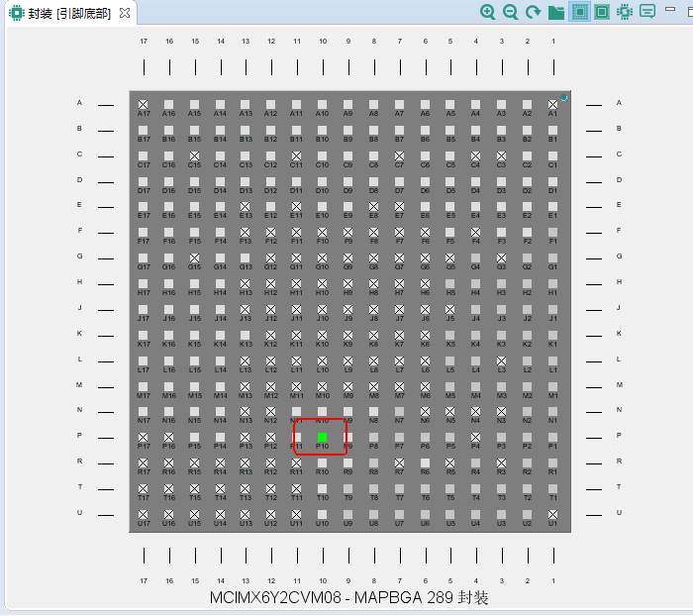The height and width of the screenshot is (616, 693).
Task: Select pin T10 in row T
Action: [322, 488]
